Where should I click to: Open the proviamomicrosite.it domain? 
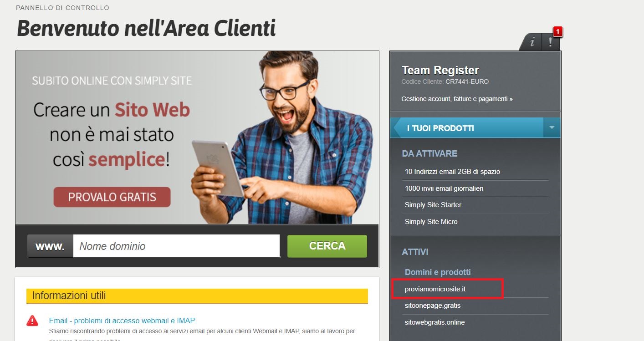435,289
